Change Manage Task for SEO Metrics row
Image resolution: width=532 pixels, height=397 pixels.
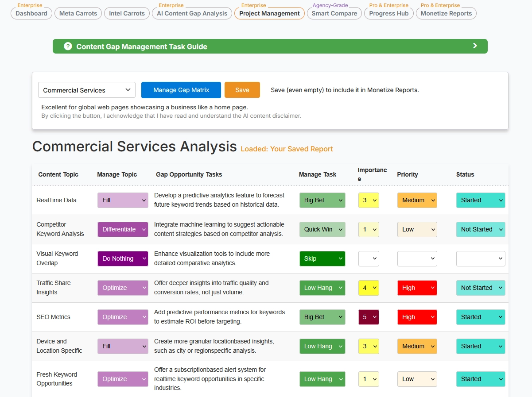(x=322, y=317)
